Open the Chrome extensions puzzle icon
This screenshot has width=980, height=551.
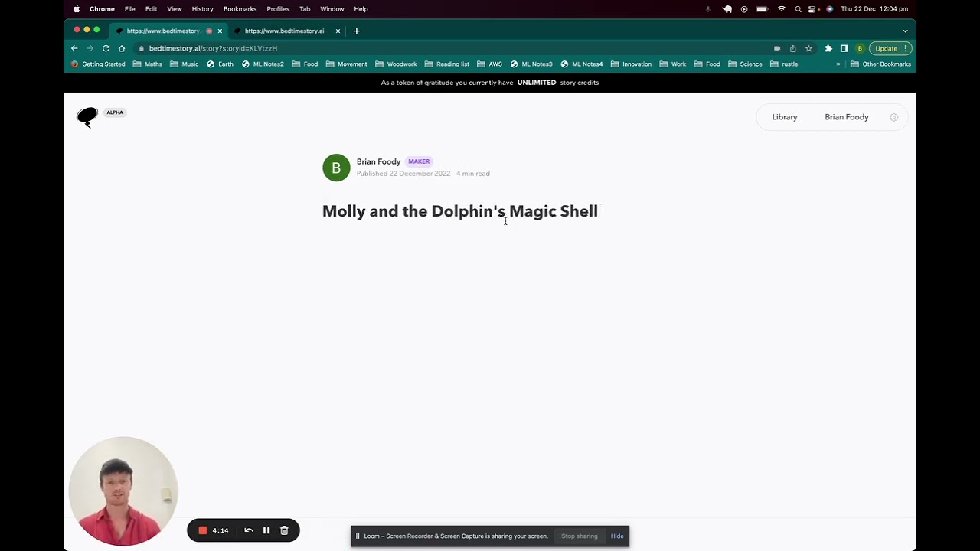(x=828, y=48)
